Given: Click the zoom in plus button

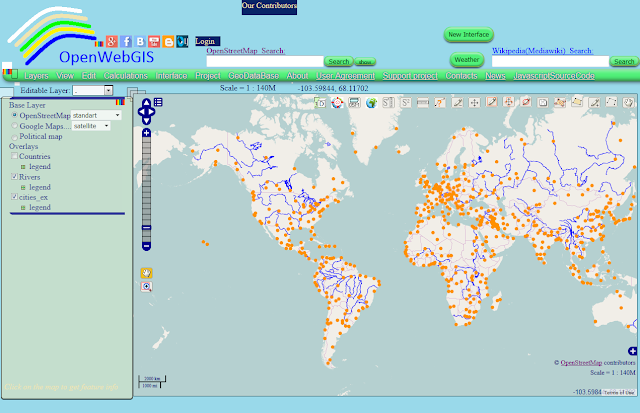Looking at the screenshot, I should (x=146, y=133).
